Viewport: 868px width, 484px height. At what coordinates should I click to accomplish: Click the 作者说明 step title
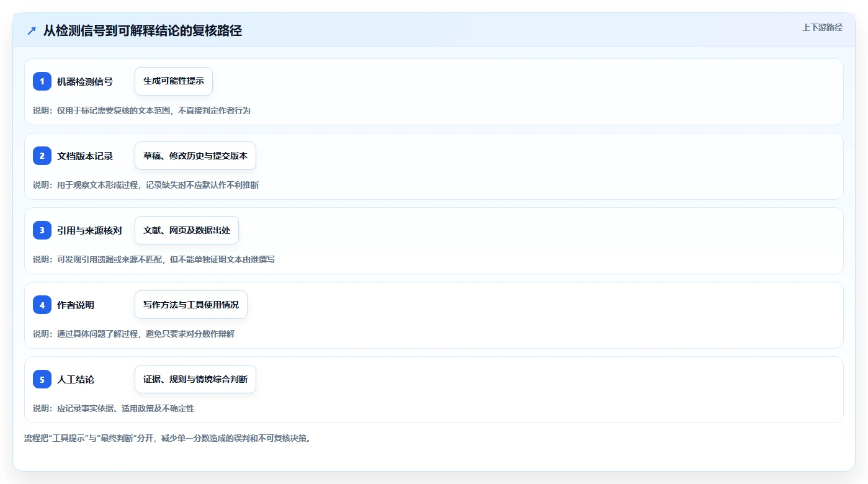click(76, 305)
